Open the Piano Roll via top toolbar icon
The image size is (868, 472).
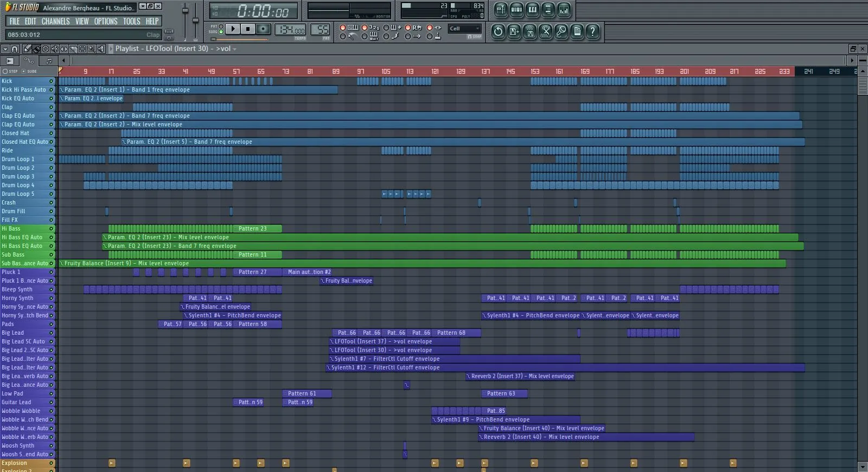point(532,9)
